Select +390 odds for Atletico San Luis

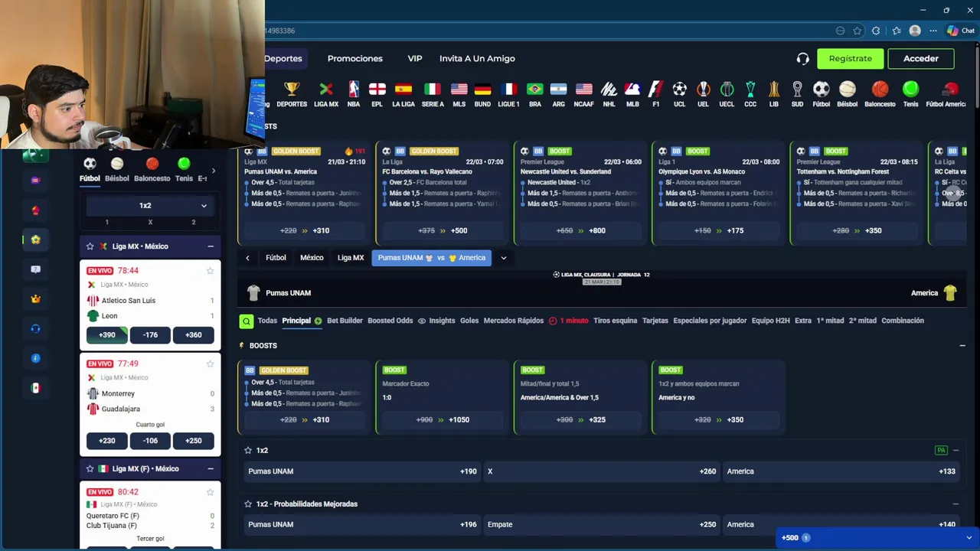106,334
